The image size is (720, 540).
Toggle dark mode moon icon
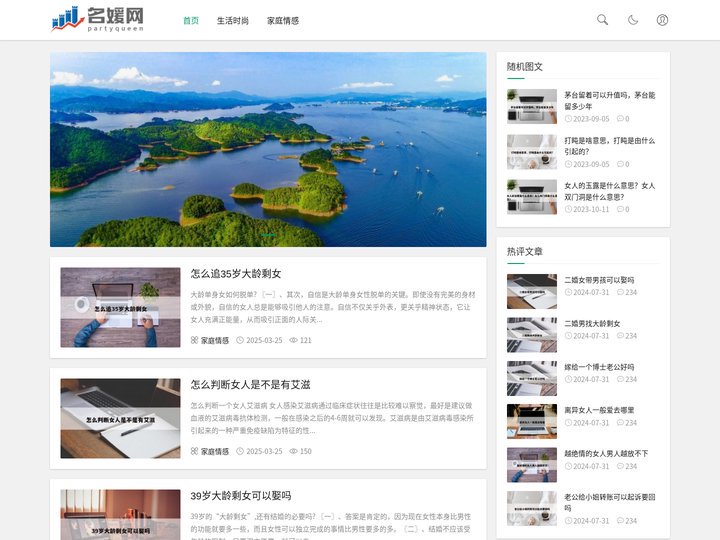tap(633, 20)
